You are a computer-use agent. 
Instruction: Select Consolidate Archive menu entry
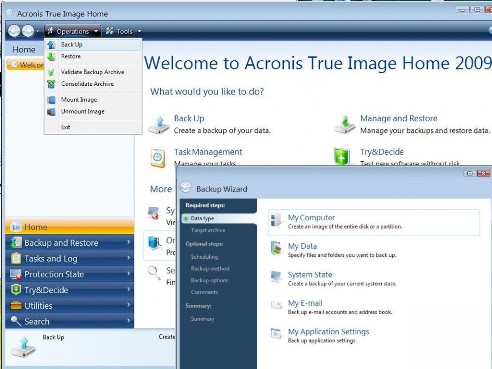coord(93,84)
